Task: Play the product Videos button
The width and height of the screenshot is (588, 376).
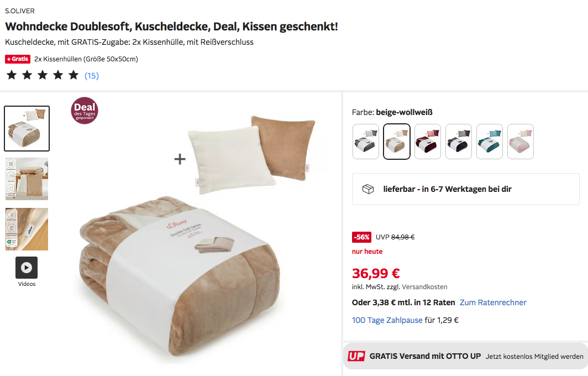Action: coord(27,268)
